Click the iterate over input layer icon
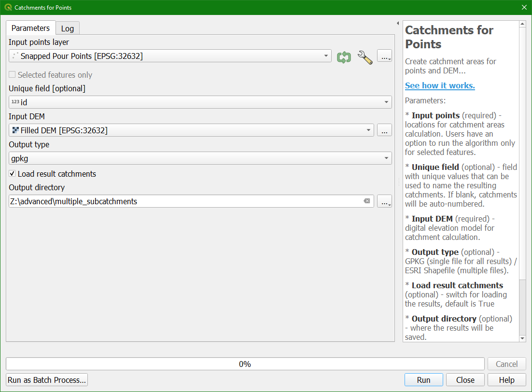 [x=344, y=56]
